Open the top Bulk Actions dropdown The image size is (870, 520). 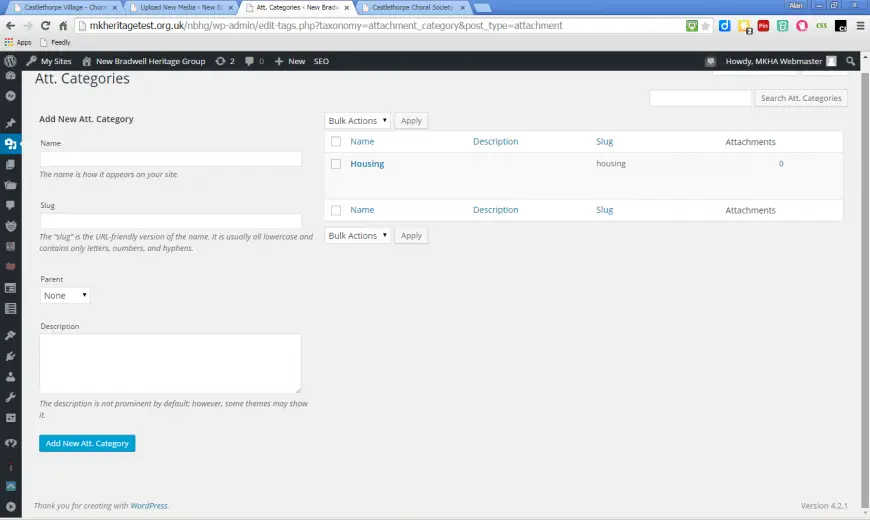click(x=357, y=120)
